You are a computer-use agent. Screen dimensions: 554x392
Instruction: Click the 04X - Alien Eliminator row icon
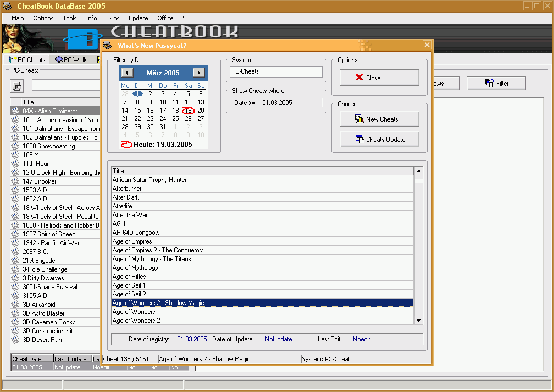(15, 111)
